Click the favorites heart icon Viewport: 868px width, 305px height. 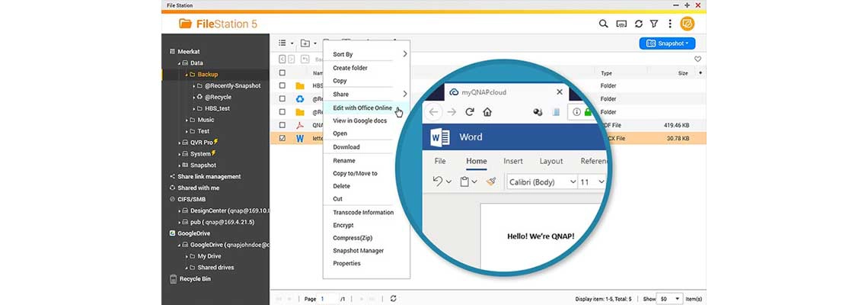point(697,59)
